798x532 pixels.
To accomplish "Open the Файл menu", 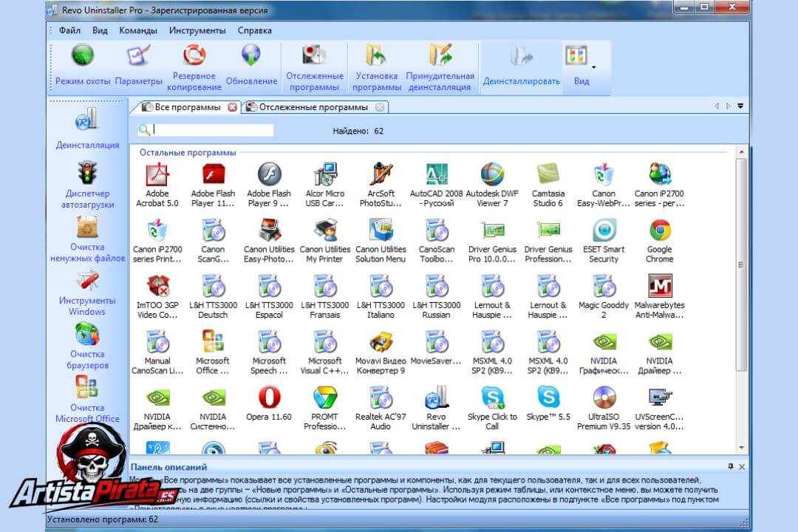I will coord(69,30).
